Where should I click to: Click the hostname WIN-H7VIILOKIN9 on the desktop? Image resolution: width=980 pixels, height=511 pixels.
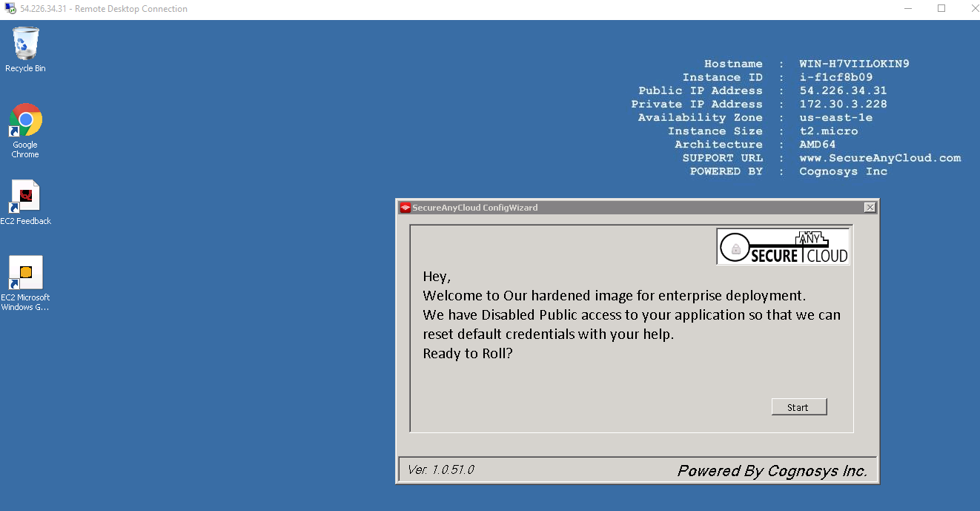point(854,64)
